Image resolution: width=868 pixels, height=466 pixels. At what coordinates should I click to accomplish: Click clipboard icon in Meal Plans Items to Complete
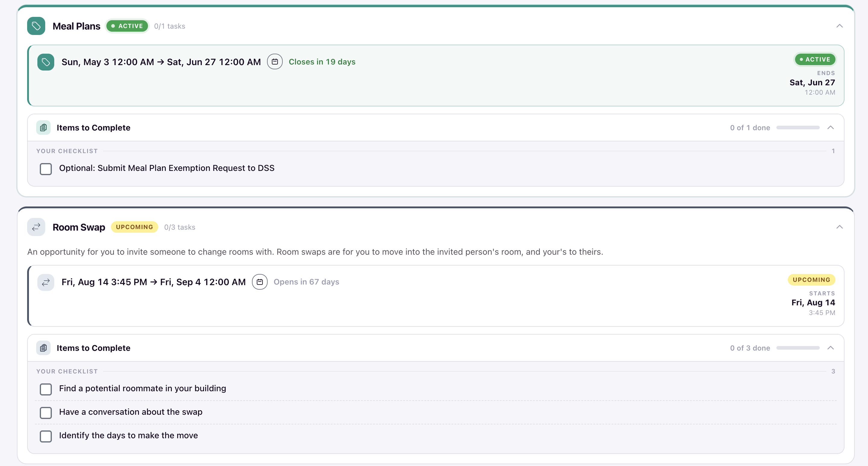(x=43, y=128)
